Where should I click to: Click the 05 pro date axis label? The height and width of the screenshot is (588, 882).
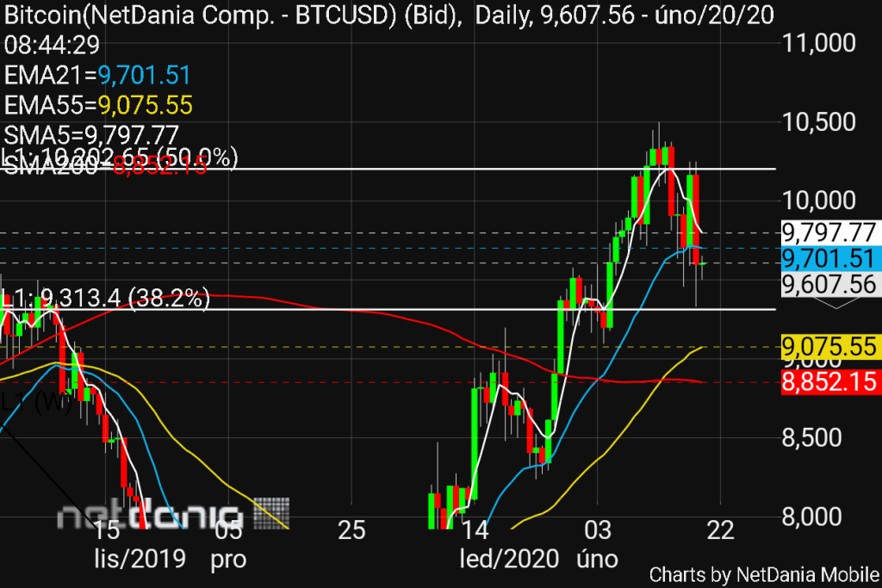pyautogui.click(x=228, y=545)
